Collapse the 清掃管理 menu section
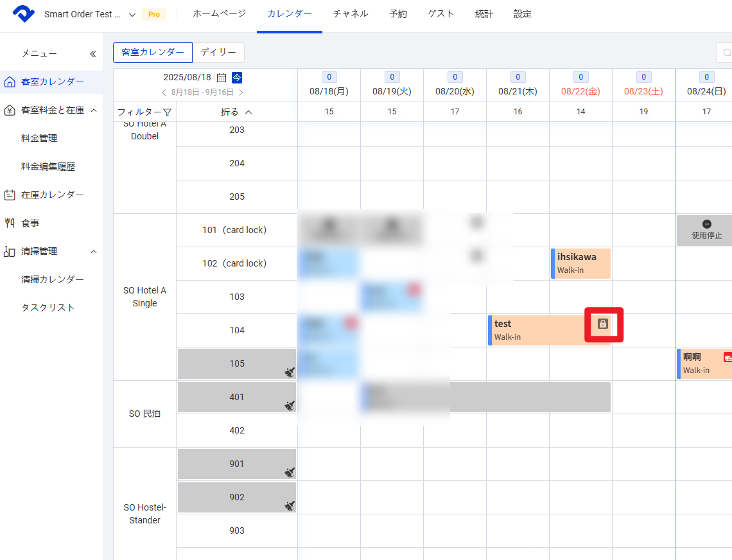The image size is (732, 560). (x=94, y=252)
